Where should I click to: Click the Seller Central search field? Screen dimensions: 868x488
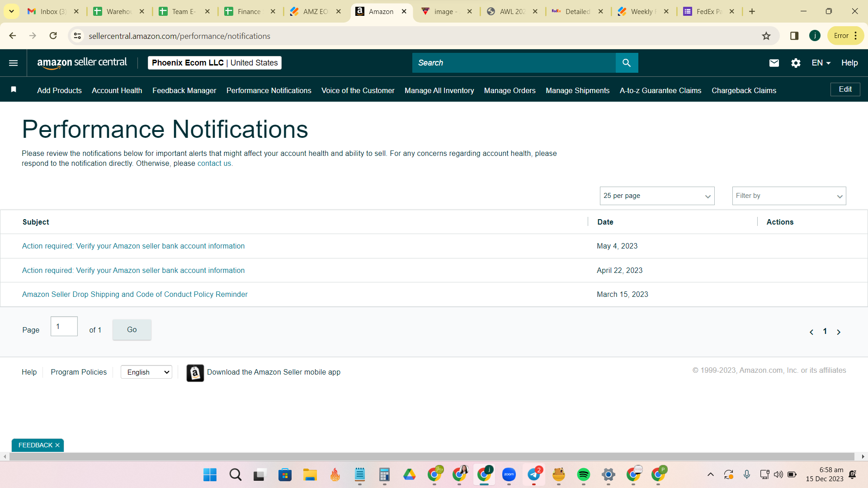pyautogui.click(x=514, y=63)
